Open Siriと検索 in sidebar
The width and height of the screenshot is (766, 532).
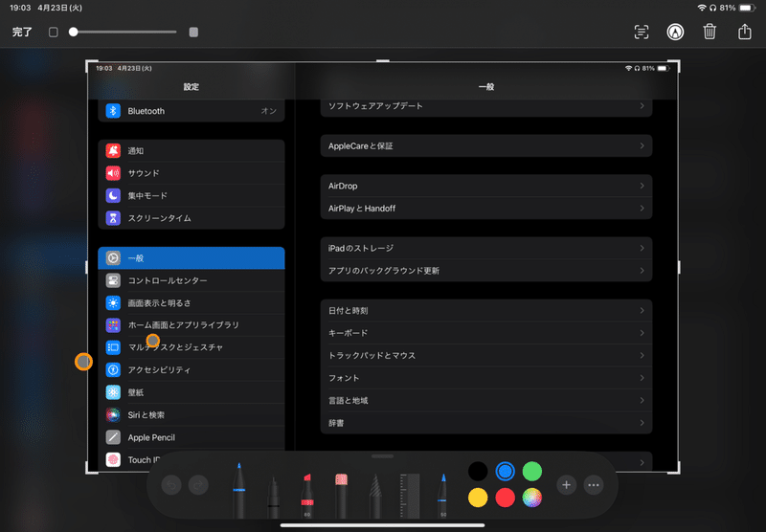(x=191, y=415)
